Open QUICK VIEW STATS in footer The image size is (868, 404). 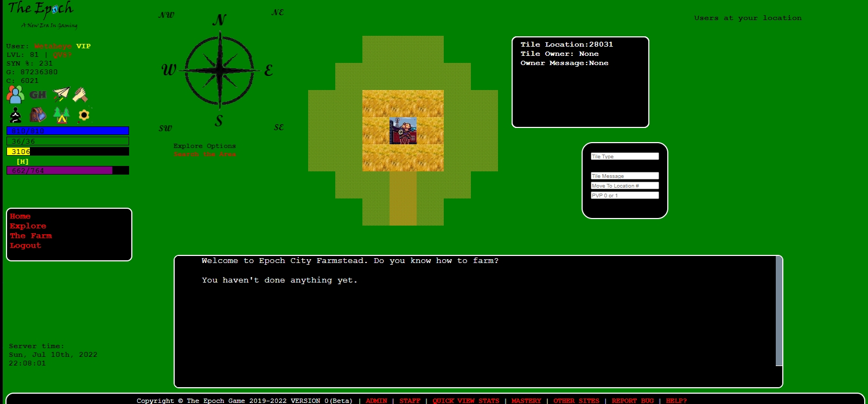(x=465, y=401)
